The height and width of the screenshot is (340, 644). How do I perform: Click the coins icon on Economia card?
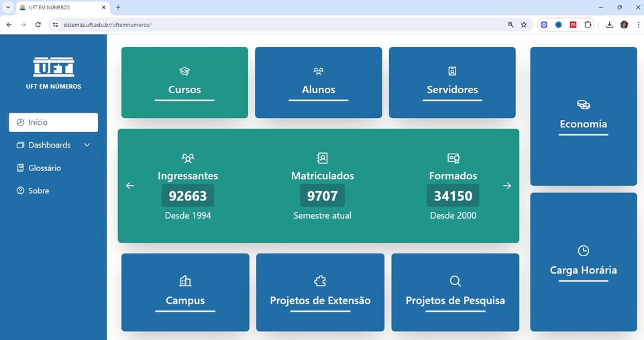583,105
